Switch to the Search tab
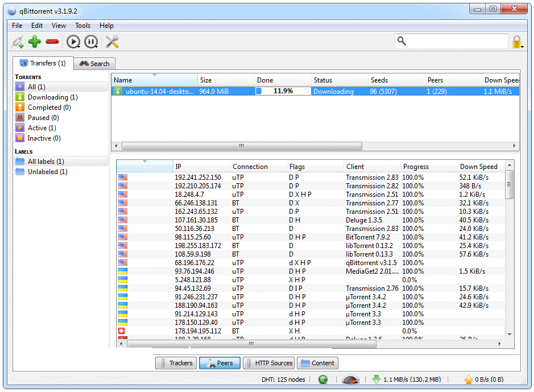 click(94, 64)
